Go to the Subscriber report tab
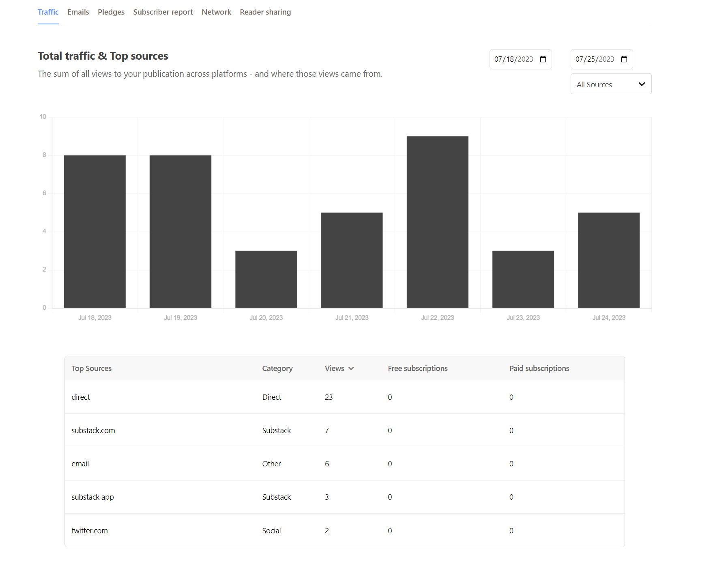This screenshot has height=567, width=728. coord(163,12)
